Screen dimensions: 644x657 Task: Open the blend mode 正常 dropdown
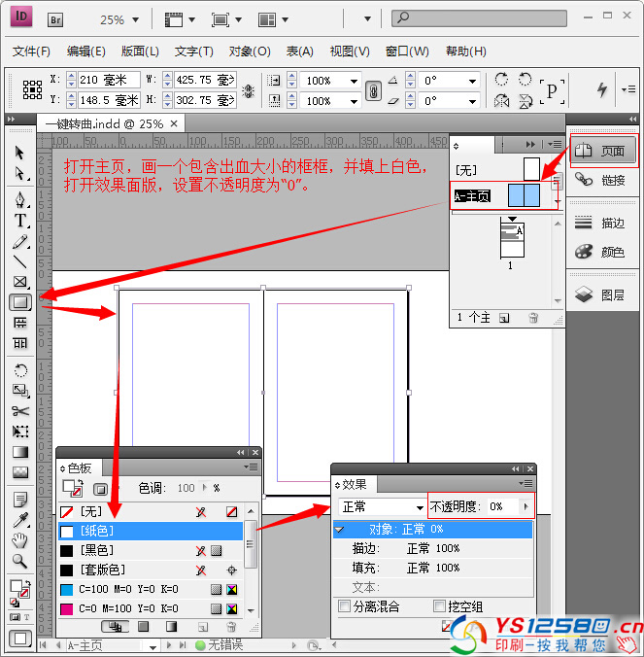point(380,506)
